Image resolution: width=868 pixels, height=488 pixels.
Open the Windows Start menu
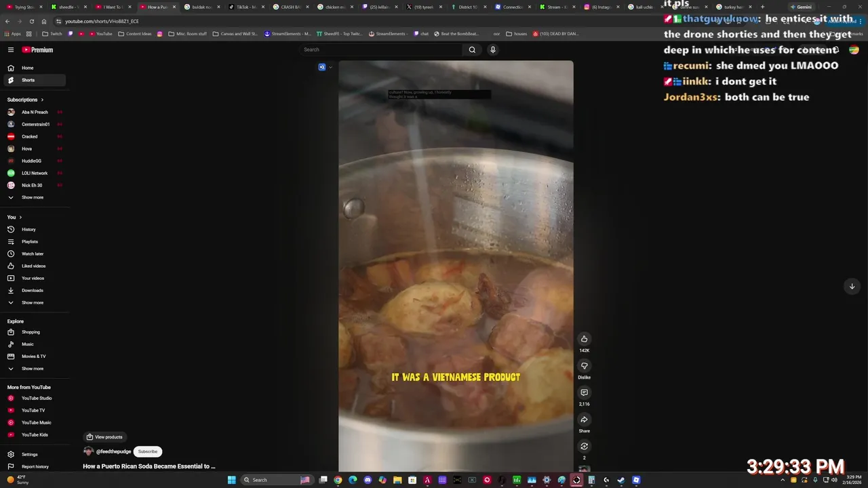point(231,480)
